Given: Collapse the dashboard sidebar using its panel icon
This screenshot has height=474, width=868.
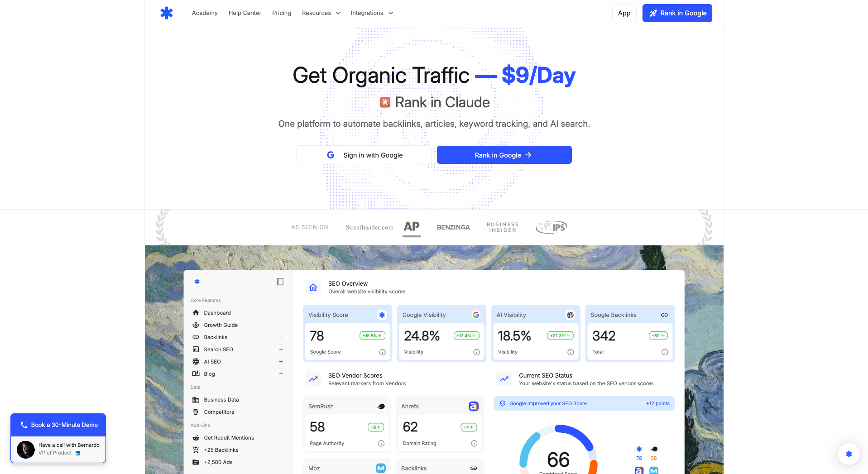Looking at the screenshot, I should [x=280, y=281].
